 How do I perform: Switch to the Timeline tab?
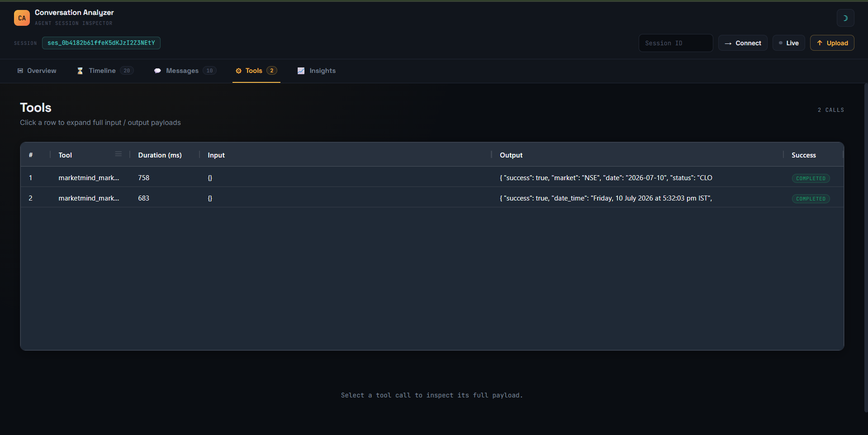[x=105, y=71]
